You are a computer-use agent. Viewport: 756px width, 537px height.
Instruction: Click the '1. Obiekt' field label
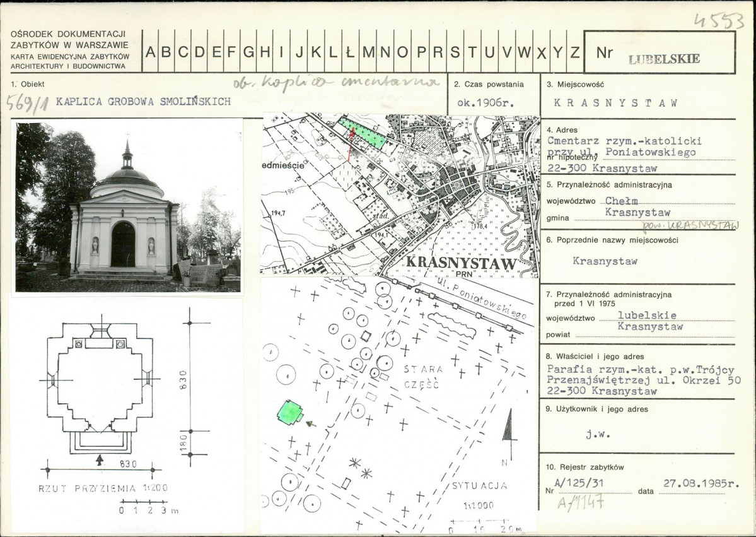[28, 84]
